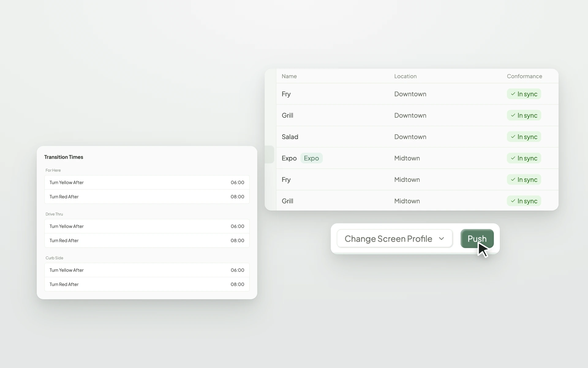The image size is (588, 368).
Task: Click Downtown location in Salad row
Action: [x=410, y=137]
